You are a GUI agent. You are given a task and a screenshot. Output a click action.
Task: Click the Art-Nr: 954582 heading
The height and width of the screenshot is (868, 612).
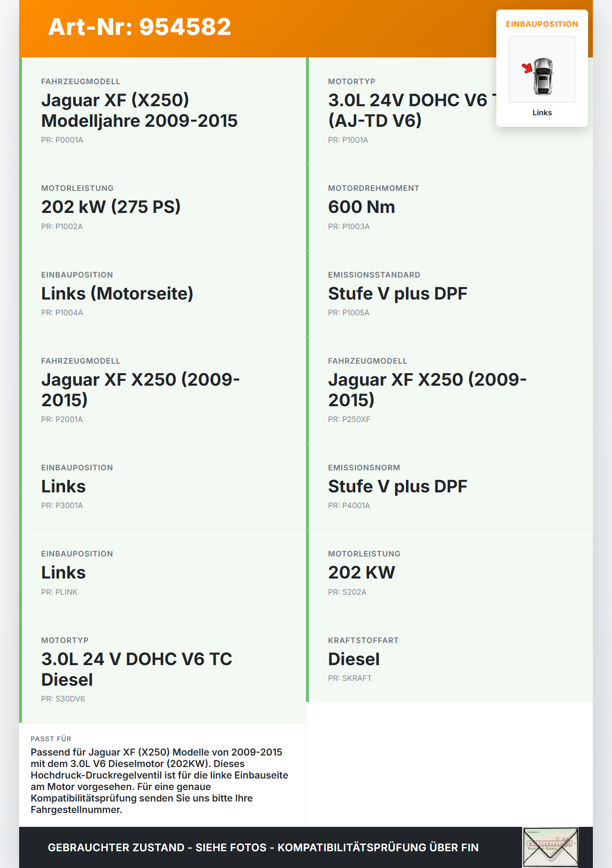point(140,27)
